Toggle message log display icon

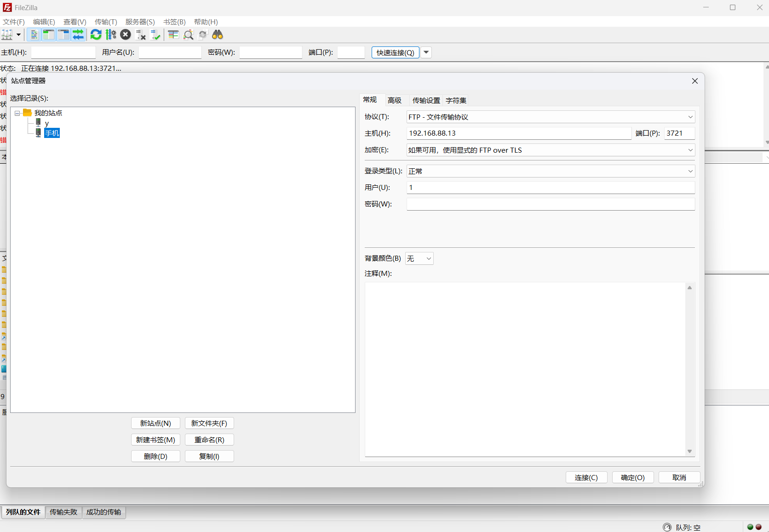pos(34,35)
